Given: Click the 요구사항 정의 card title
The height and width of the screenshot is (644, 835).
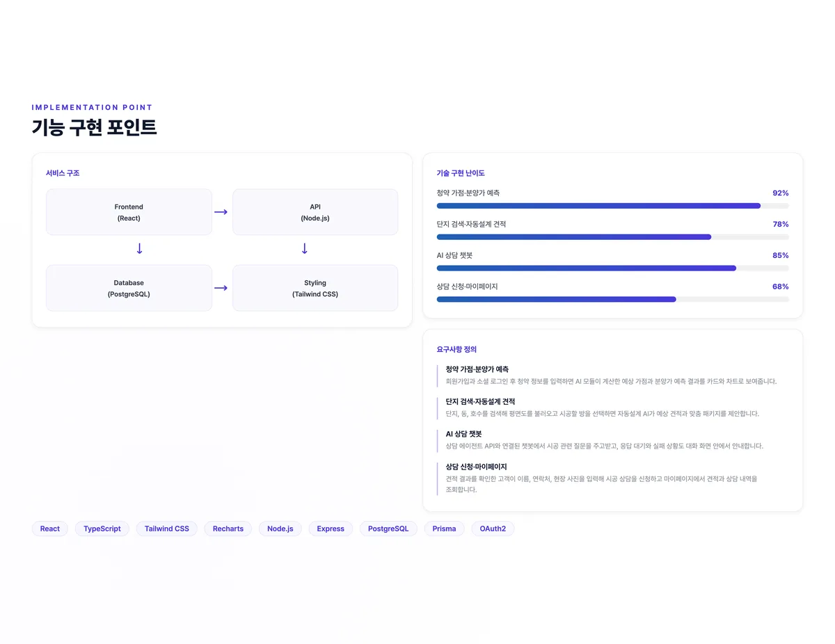Looking at the screenshot, I should (456, 350).
